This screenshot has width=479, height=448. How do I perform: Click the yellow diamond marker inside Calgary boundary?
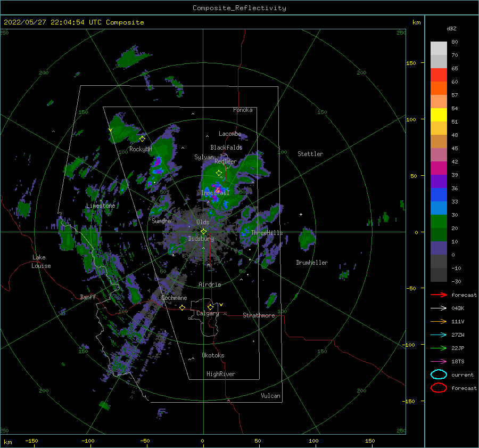coord(210,307)
